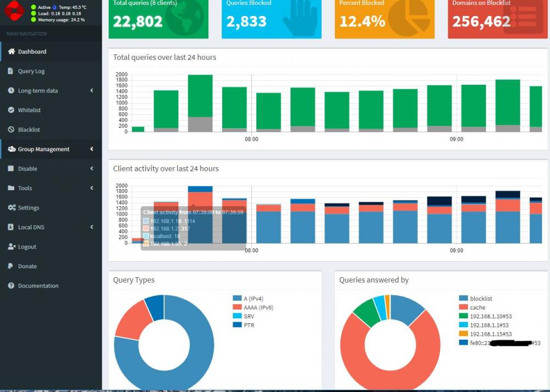
Task: Open Documentation from the sidebar
Action: click(51, 285)
